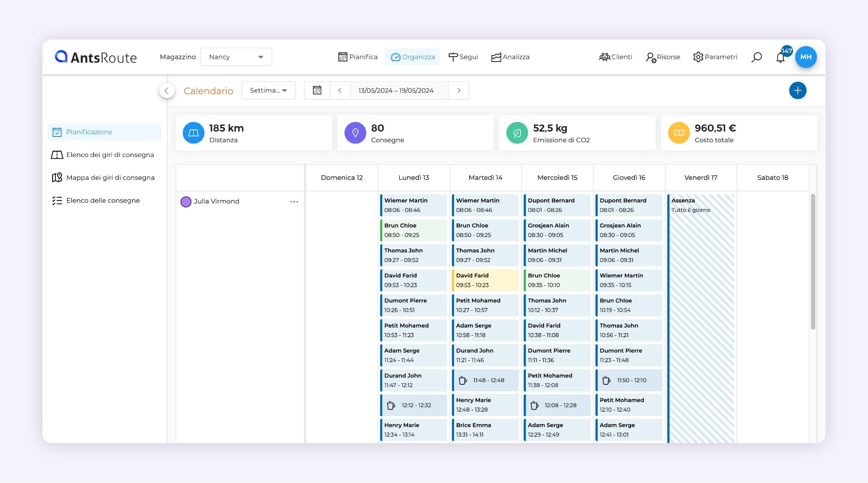The width and height of the screenshot is (868, 483).
Task: Open the calendar date picker icon
Action: pyautogui.click(x=317, y=91)
